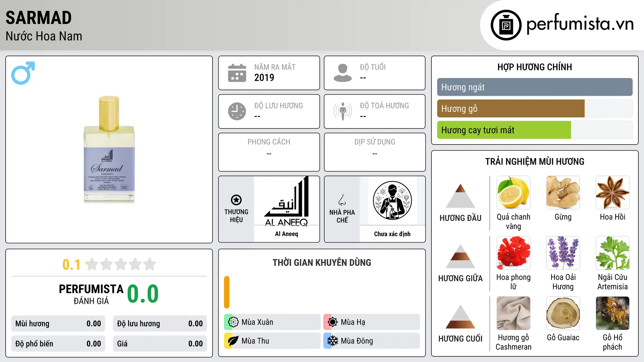Click the blue male gender symbol
This screenshot has width=644, height=362.
[23, 73]
